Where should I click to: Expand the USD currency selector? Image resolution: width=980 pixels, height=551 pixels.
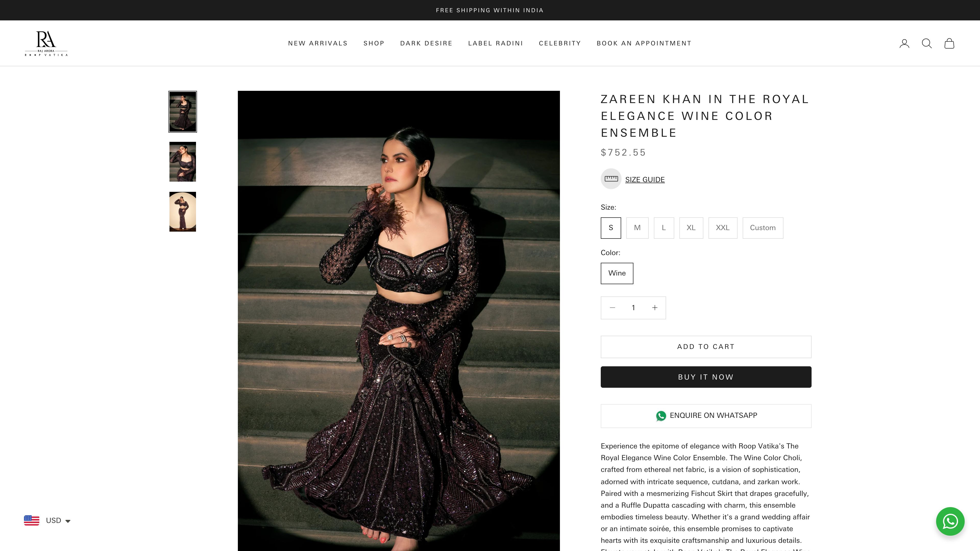point(47,520)
